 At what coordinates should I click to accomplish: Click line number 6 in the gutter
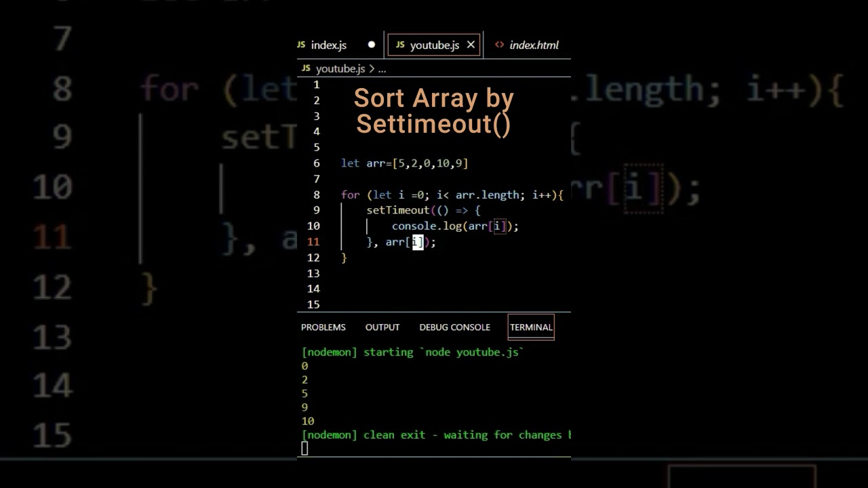(x=316, y=163)
